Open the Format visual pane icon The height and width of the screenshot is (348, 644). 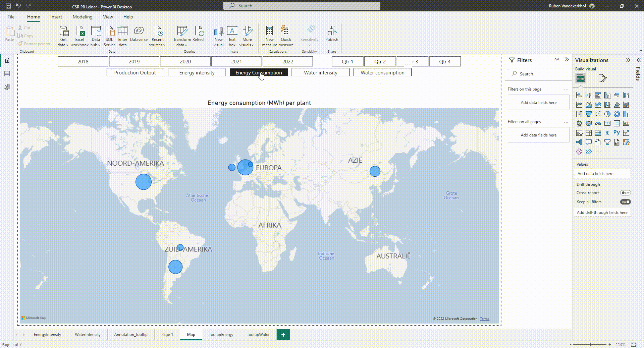coord(602,78)
